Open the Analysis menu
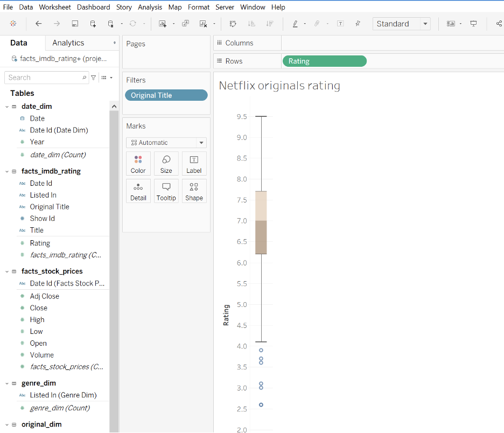 [x=150, y=7]
